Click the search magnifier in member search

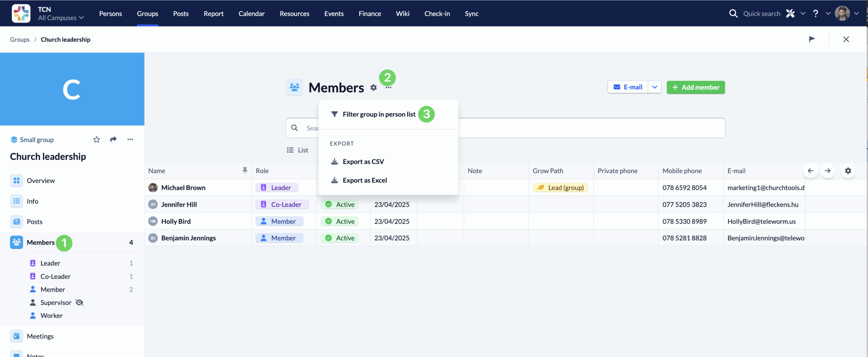[x=295, y=128]
